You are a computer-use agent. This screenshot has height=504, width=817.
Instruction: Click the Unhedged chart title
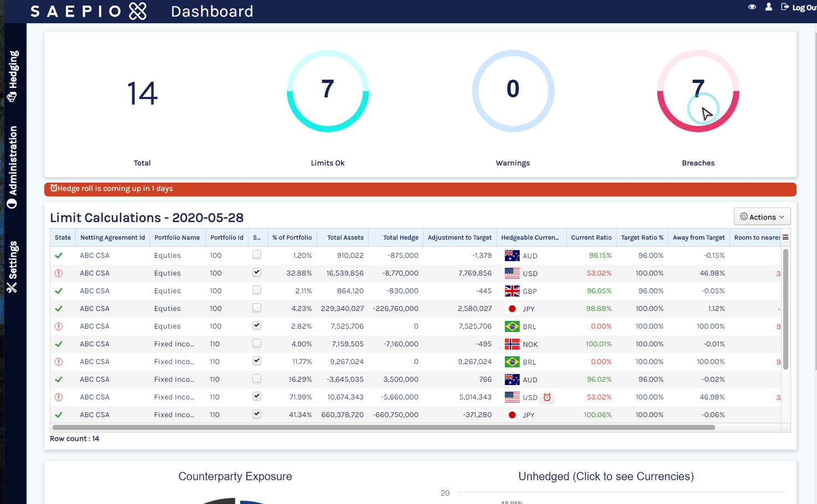tap(606, 476)
